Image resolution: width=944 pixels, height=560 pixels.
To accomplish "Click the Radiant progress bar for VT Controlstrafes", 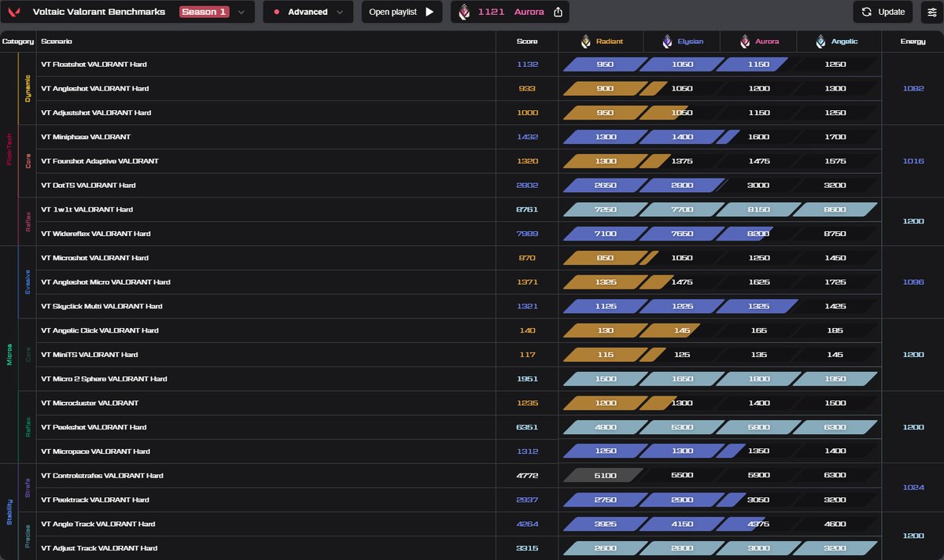I will pyautogui.click(x=604, y=476).
